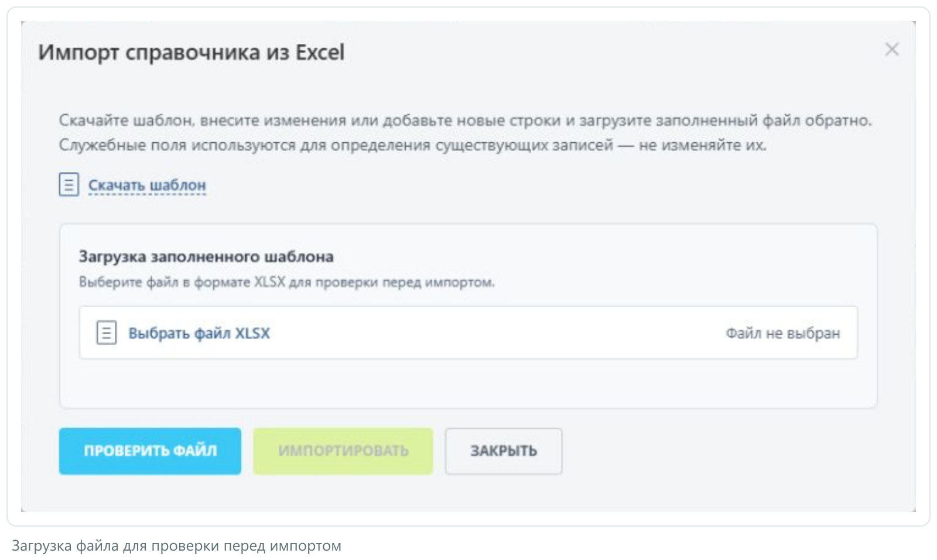
Task: Close the Excel import dialog with X
Action: (x=891, y=49)
